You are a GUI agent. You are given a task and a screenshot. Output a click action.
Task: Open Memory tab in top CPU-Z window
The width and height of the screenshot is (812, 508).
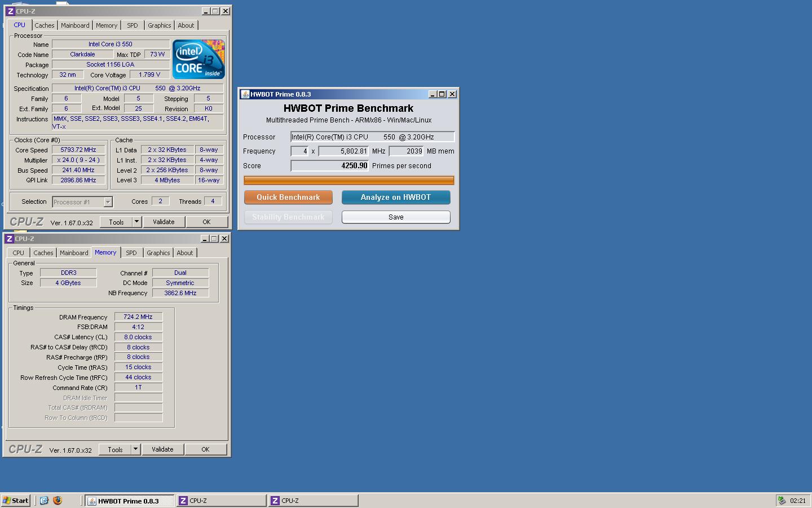pos(107,25)
